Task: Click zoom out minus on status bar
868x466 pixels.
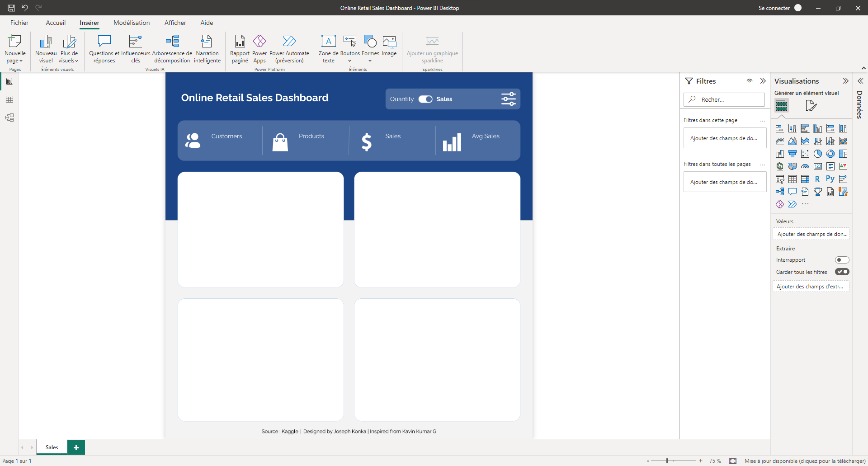Action: [x=648, y=461]
